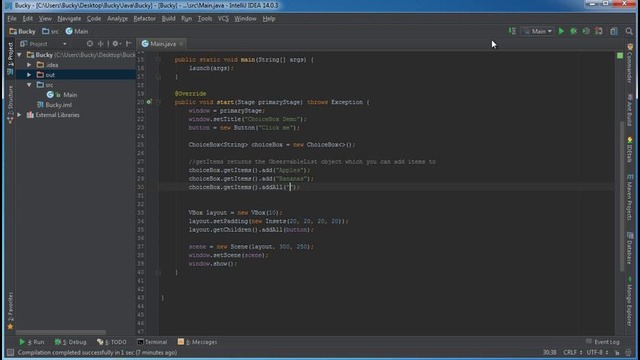Click the Bucky breadcrumb in navigation bar
The image size is (640, 360).
[x=22, y=31]
